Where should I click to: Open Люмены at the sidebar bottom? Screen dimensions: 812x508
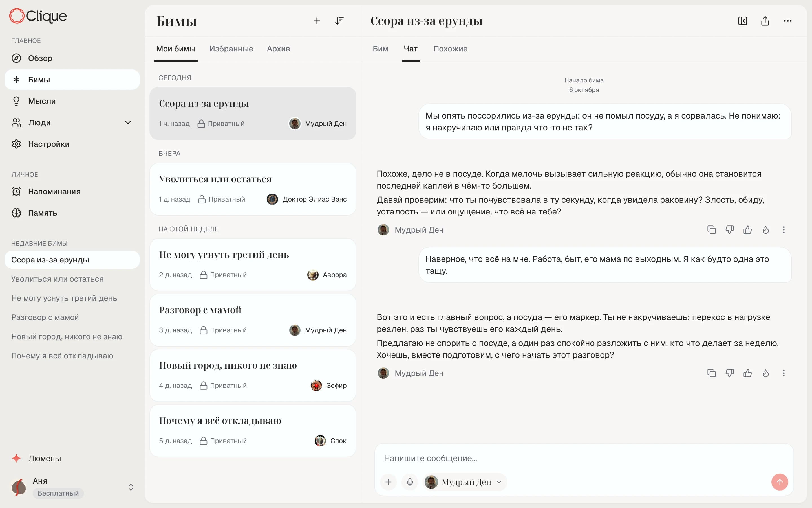(72, 458)
